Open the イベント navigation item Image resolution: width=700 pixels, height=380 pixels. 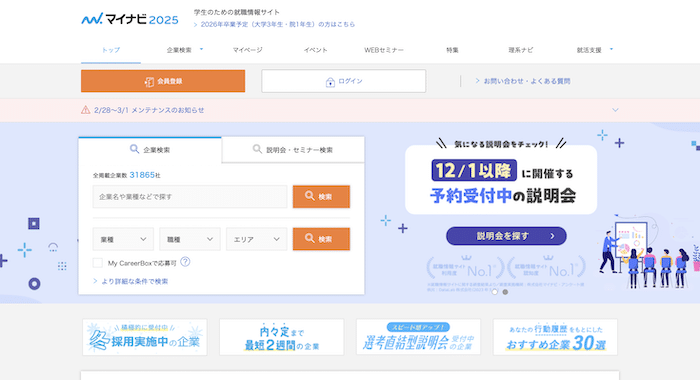(316, 50)
